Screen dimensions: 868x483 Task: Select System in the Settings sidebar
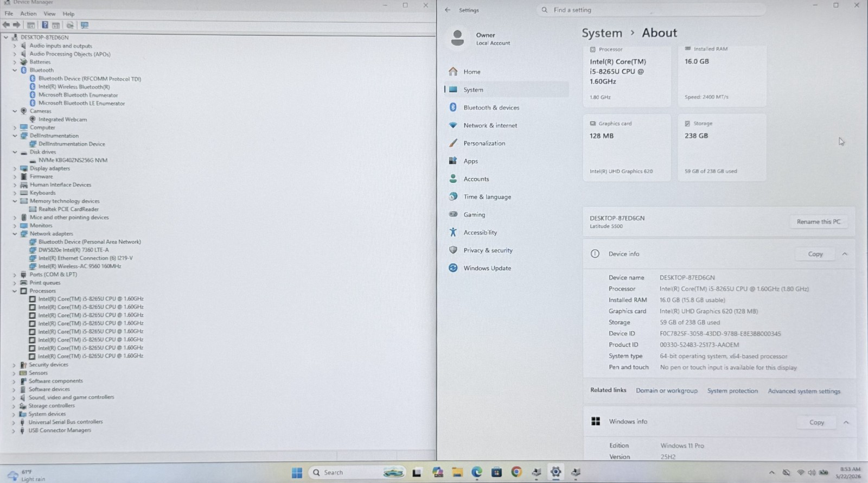(x=506, y=90)
